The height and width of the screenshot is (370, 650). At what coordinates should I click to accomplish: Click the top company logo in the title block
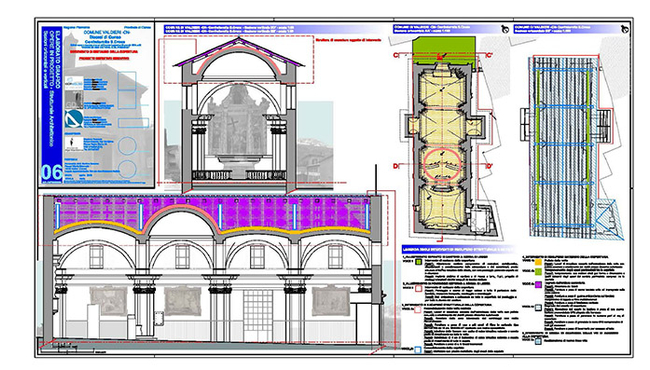pyautogui.click(x=74, y=83)
